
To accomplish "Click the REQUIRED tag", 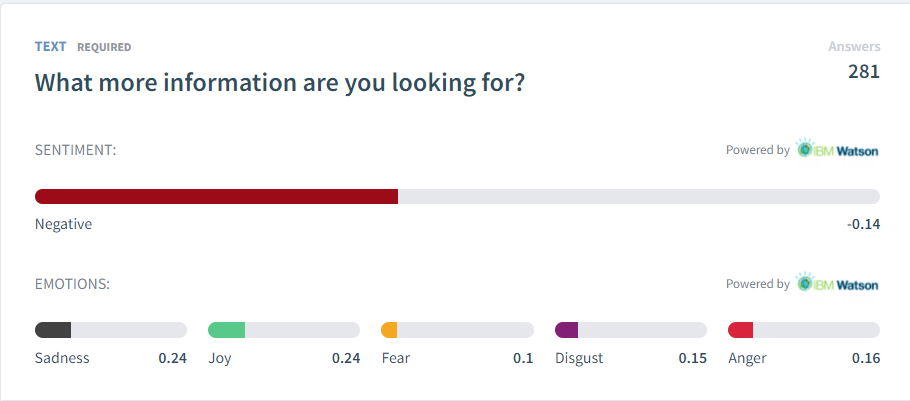I will click(104, 47).
